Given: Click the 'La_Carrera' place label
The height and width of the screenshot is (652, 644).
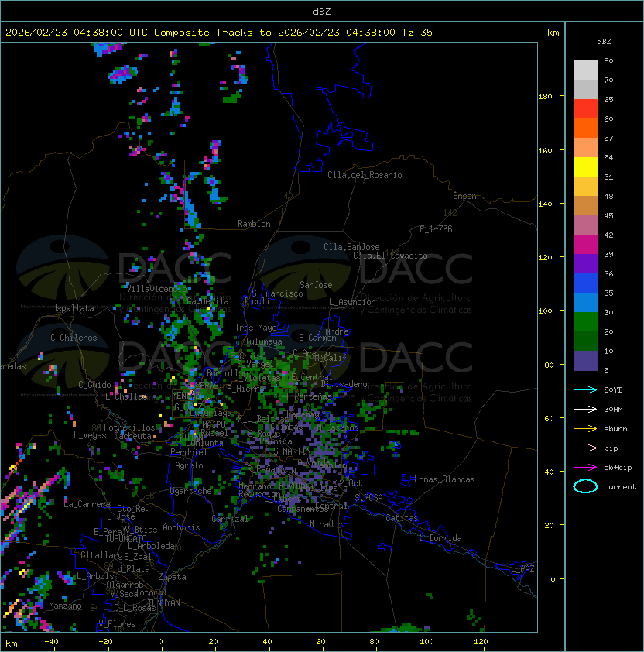Looking at the screenshot, I should click(x=87, y=504).
